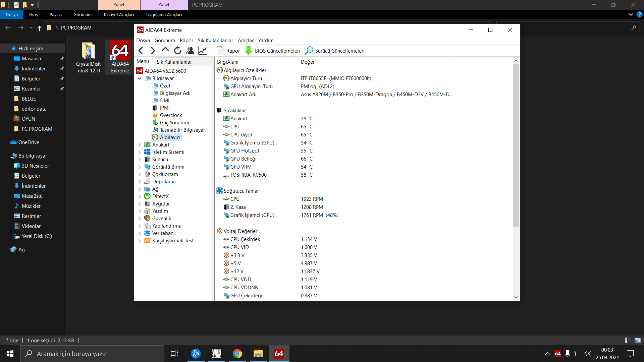Click the forward navigation arrow in AIDA64

153,51
